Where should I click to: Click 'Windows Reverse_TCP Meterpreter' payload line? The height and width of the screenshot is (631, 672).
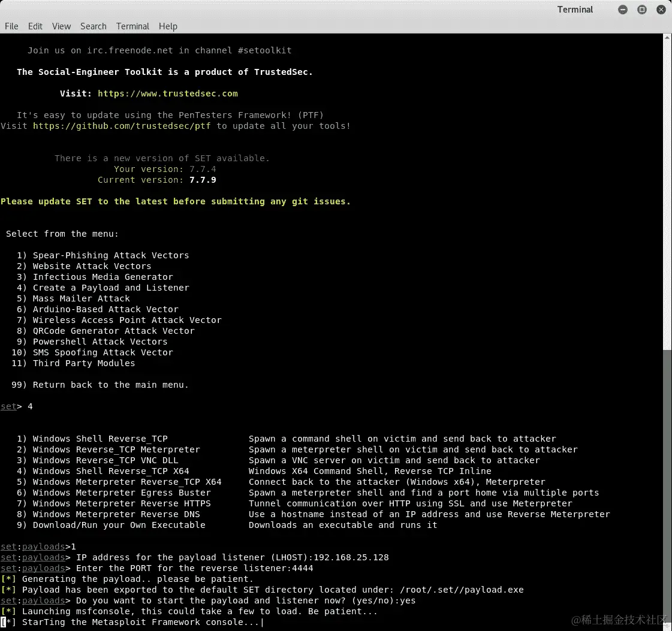[x=109, y=449]
